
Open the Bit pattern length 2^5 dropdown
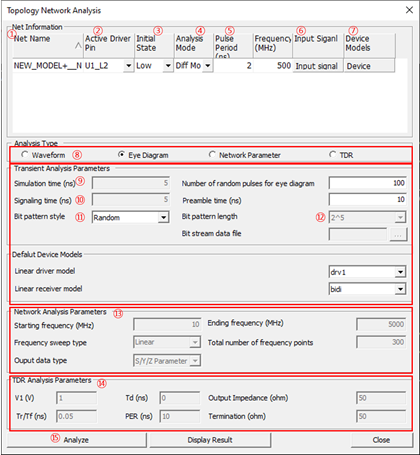click(400, 218)
